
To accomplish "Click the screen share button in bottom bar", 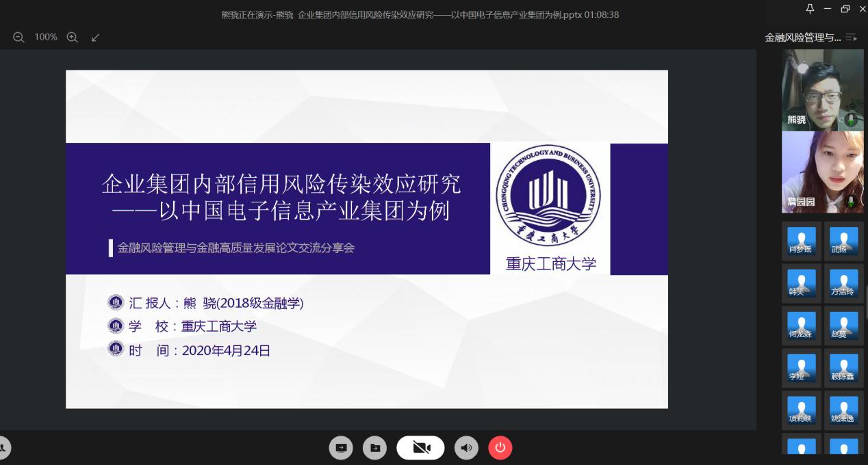I will [340, 448].
